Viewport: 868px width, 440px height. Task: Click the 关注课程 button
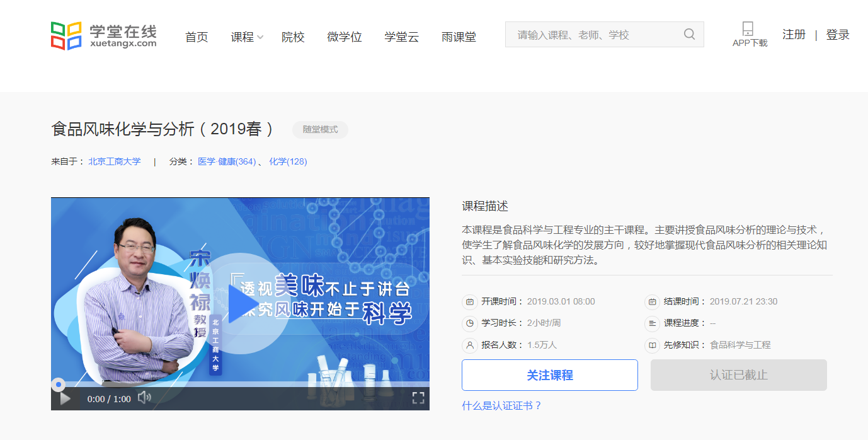click(549, 375)
